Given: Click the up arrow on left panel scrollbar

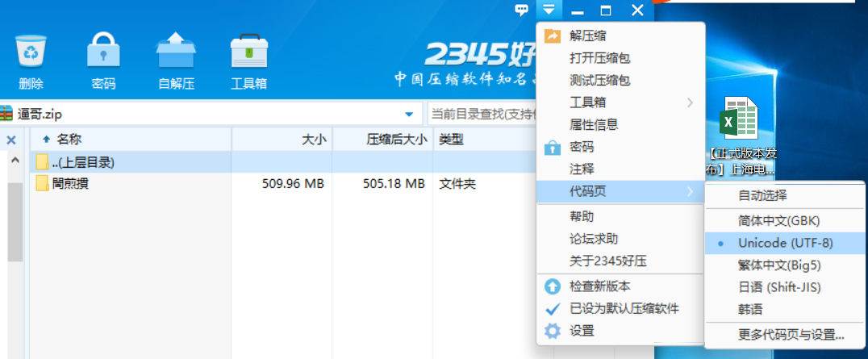Looking at the screenshot, I should (x=15, y=161).
